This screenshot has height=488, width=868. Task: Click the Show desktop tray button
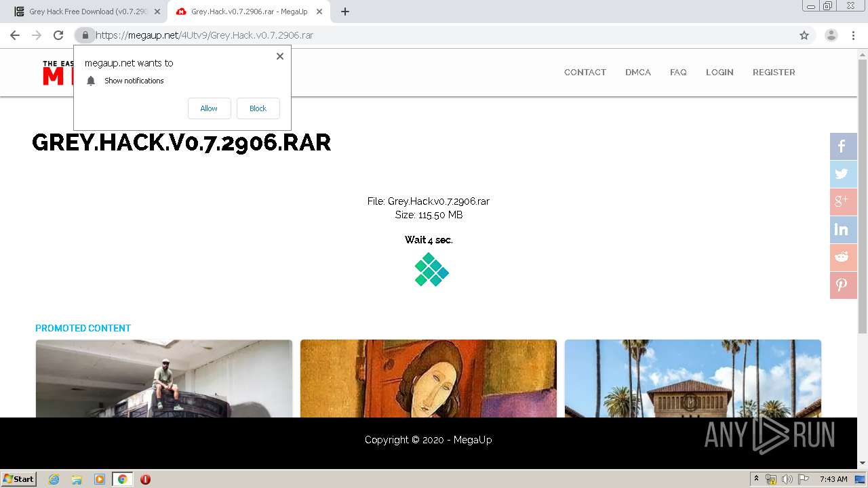(861, 479)
